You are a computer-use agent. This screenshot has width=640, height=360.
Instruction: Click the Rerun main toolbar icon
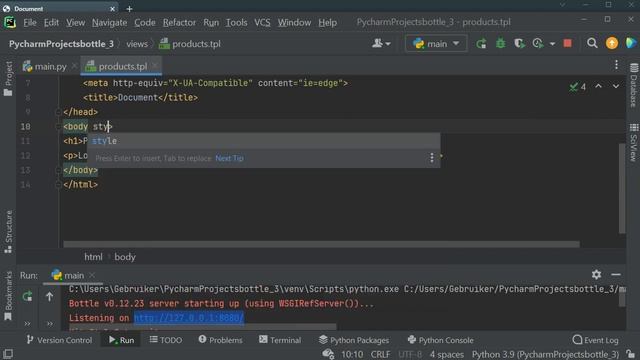[x=481, y=43]
